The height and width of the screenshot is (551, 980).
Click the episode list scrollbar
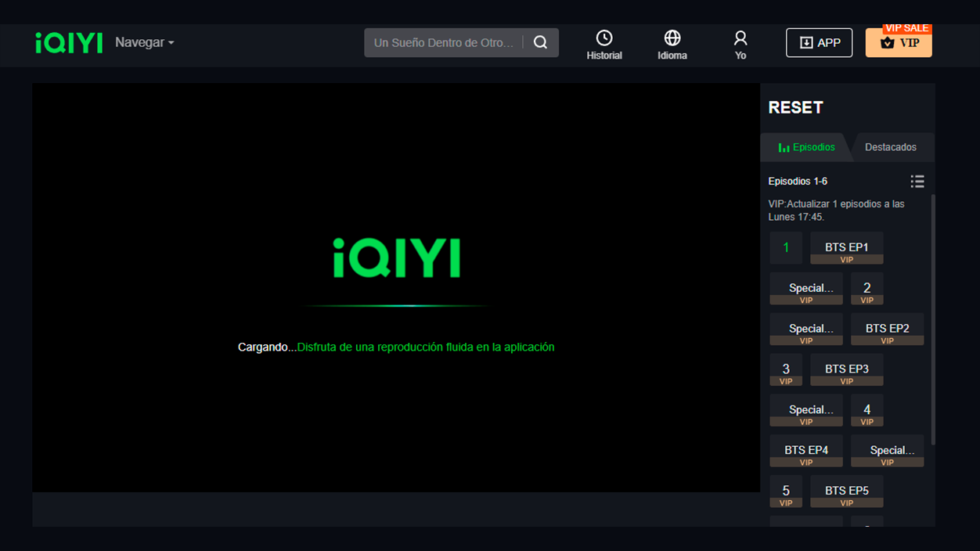pos(932,319)
